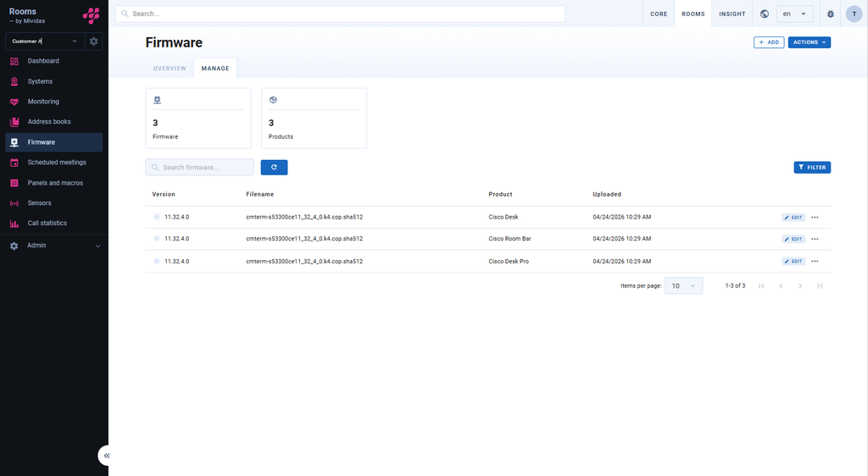Click the Monitoring heart icon

click(14, 102)
